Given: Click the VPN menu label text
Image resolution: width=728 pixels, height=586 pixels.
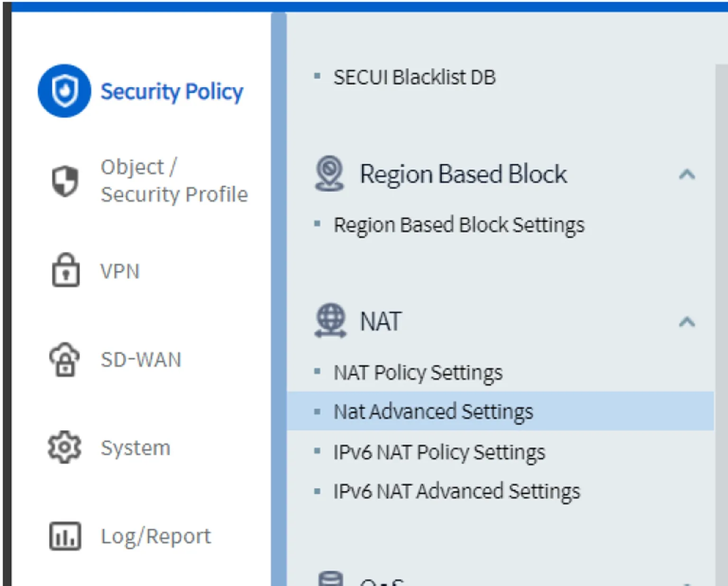Looking at the screenshot, I should pyautogui.click(x=119, y=271).
